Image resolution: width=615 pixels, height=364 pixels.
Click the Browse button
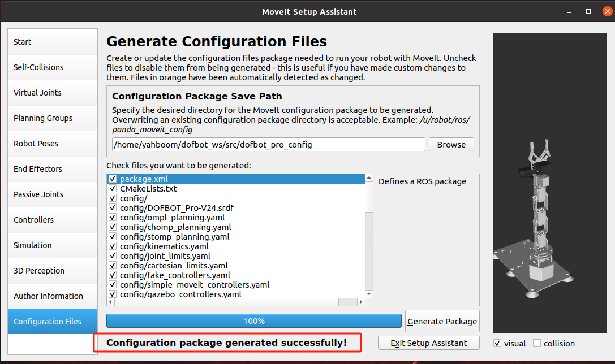(x=451, y=145)
